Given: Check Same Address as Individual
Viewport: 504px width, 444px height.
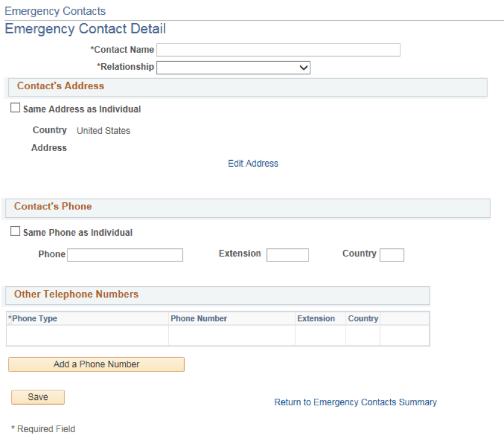Looking at the screenshot, I should coord(15,108).
